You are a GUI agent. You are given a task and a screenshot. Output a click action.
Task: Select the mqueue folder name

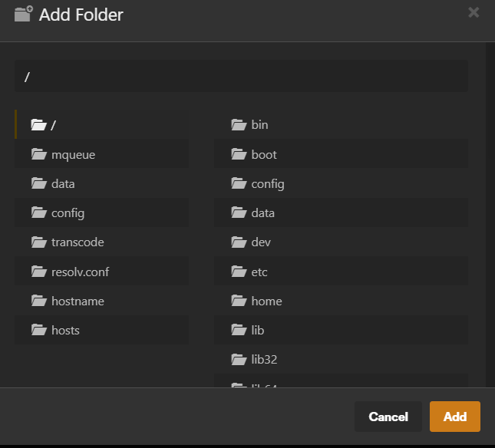pos(73,155)
